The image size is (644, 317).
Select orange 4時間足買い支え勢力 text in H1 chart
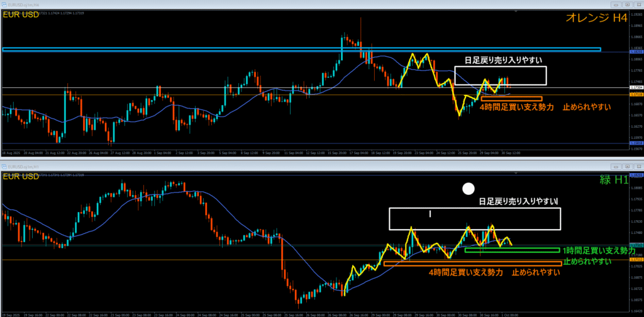coord(466,272)
